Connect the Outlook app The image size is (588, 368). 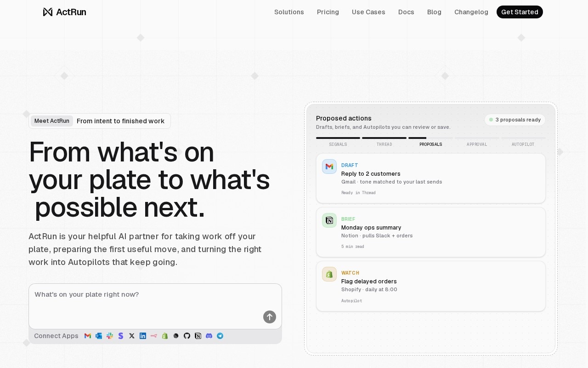tap(99, 336)
